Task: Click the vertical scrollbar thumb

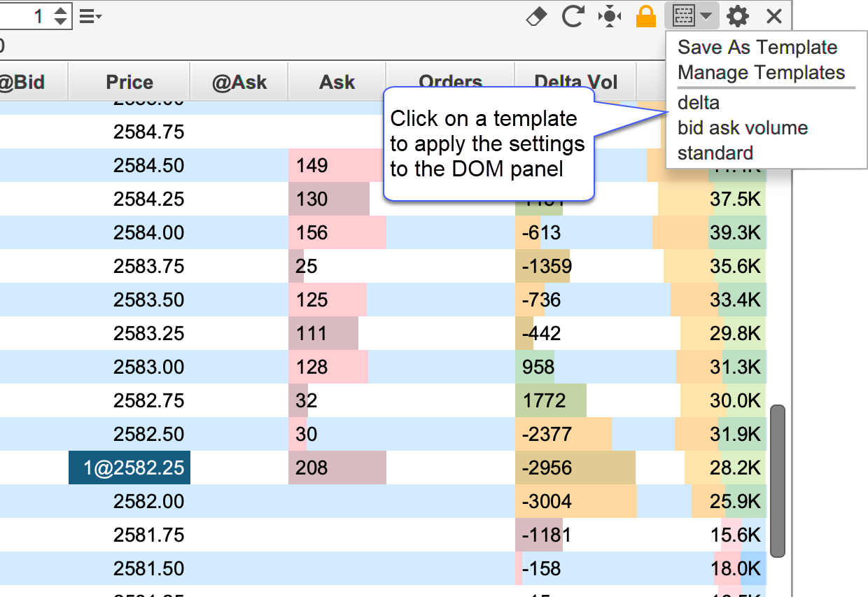Action: tap(777, 480)
